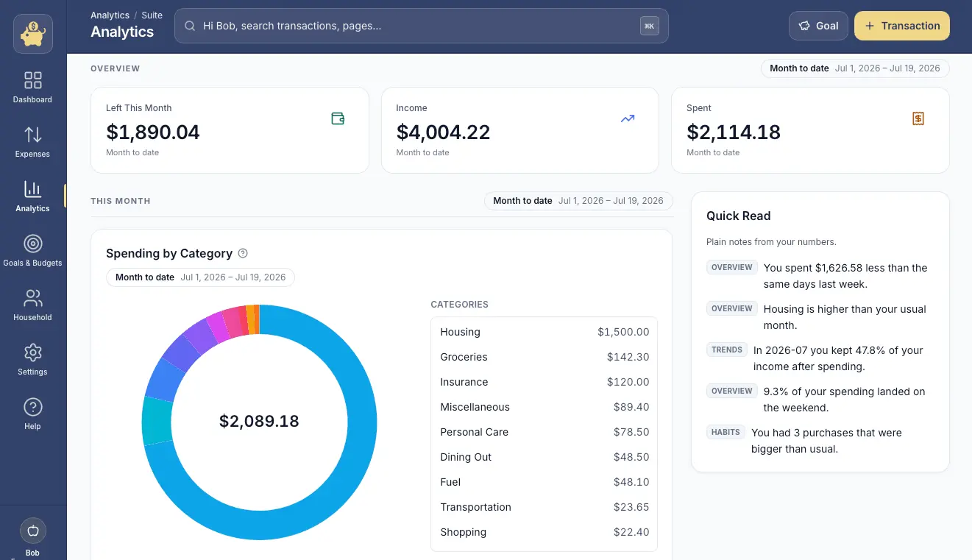Select the Miscellaneous category row

coord(544,407)
